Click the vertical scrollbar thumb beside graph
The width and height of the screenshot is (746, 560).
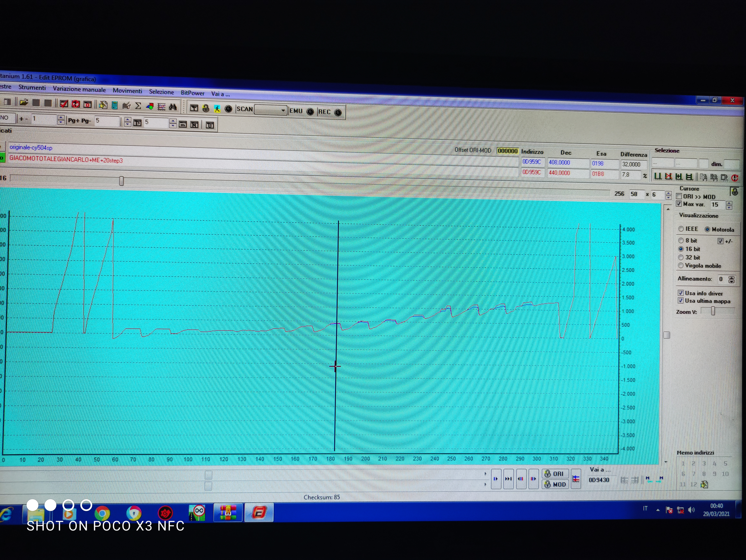[666, 335]
